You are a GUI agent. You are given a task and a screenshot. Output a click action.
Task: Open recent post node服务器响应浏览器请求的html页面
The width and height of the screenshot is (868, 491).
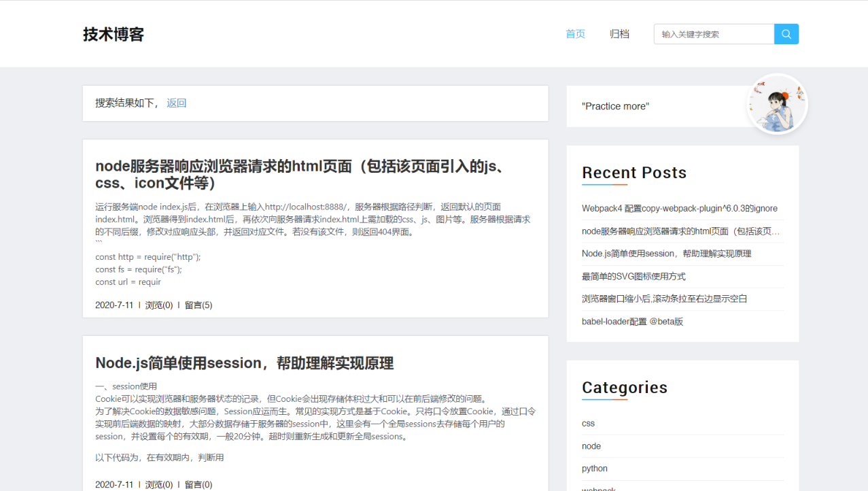click(681, 231)
